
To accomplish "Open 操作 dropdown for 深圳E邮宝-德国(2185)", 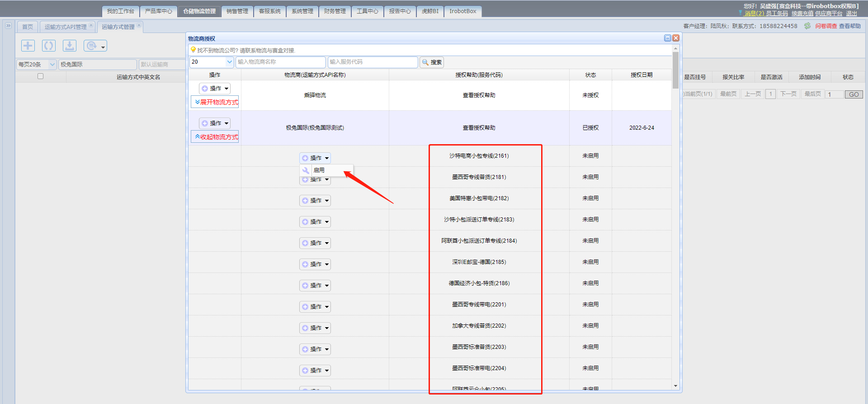I will 315,264.
